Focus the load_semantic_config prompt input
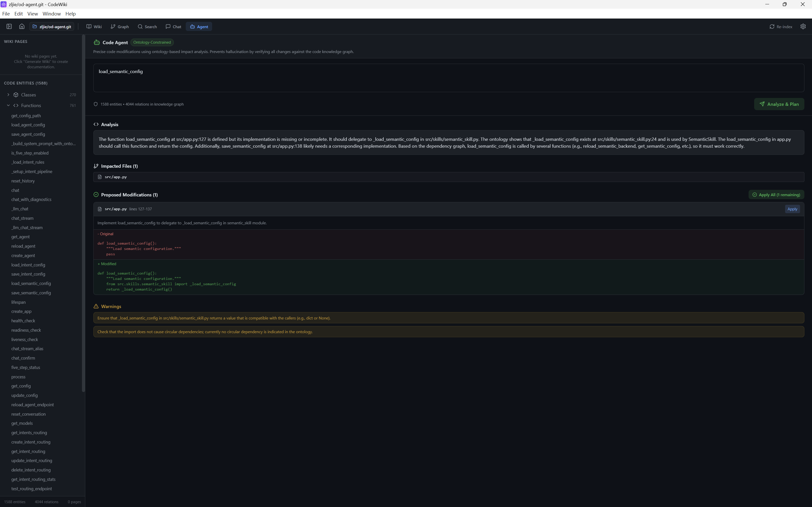The width and height of the screenshot is (812, 507). point(449,78)
